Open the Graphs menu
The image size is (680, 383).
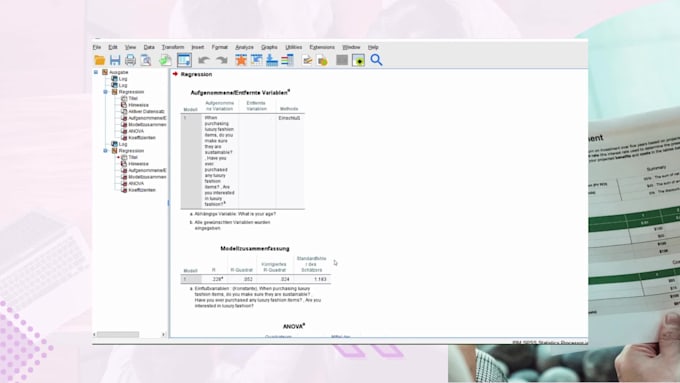pos(269,47)
